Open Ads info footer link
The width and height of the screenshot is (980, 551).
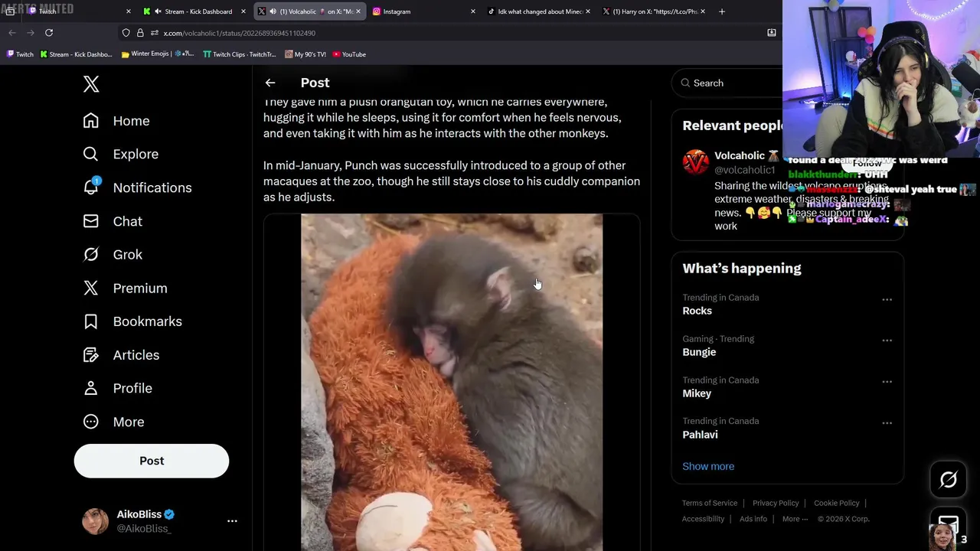coord(753,519)
